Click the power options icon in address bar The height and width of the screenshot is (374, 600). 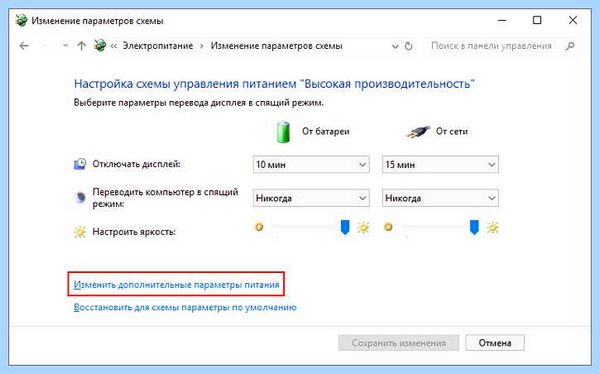100,46
